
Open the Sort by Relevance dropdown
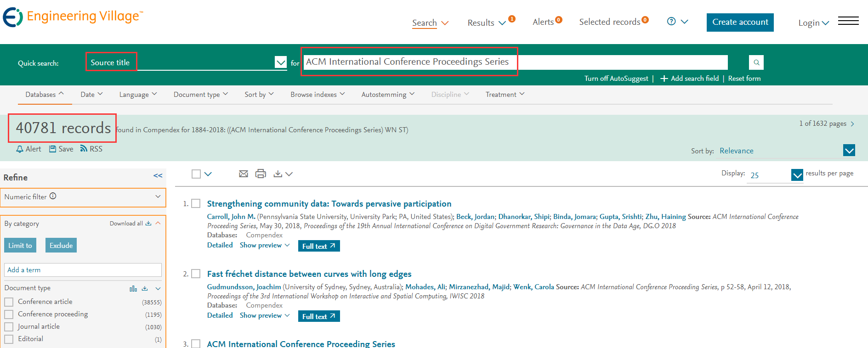coord(849,151)
